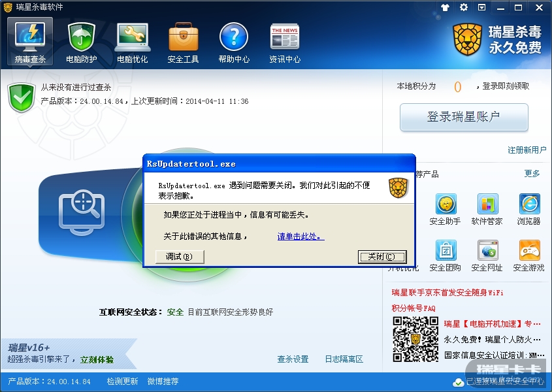The height and width of the screenshot is (392, 552).
Task: Open the 电脑优化 optimization tab
Action: pos(133,42)
